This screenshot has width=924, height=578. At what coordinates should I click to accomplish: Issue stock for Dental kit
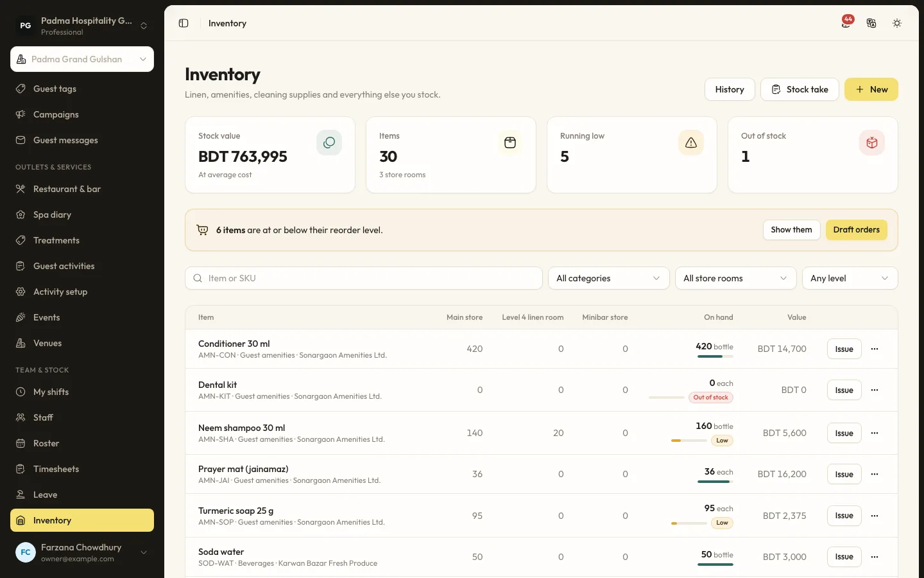pyautogui.click(x=844, y=390)
